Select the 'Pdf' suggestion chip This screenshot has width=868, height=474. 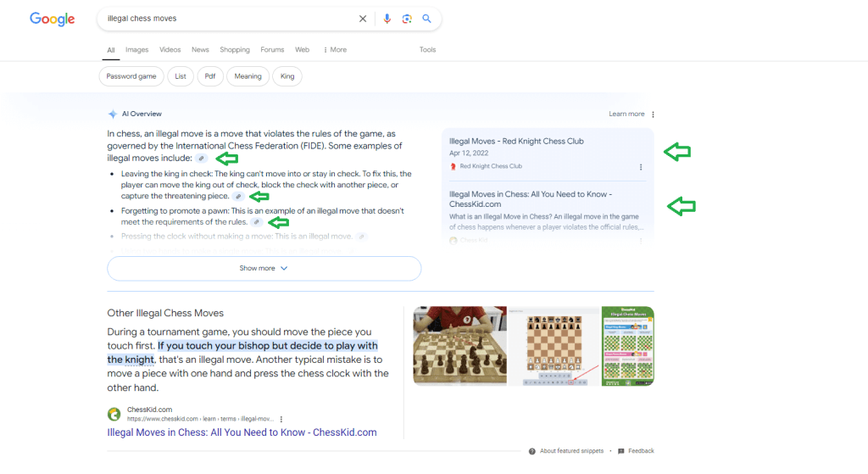[x=210, y=76]
